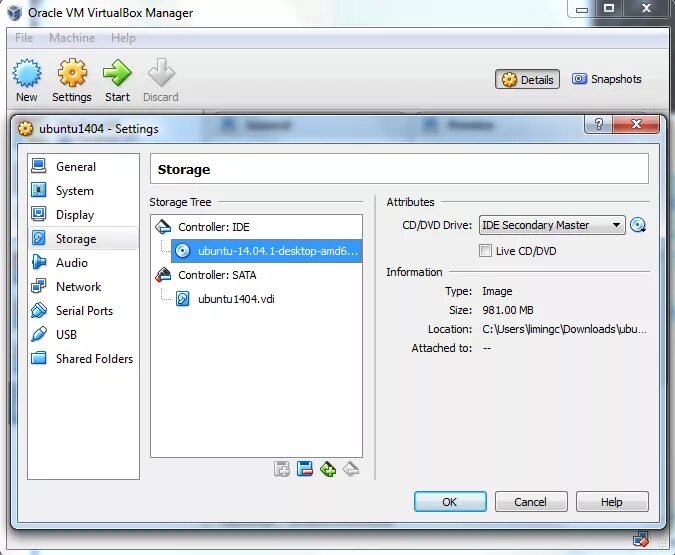The image size is (675, 555).
Task: Click the System chip icon
Action: click(x=39, y=190)
